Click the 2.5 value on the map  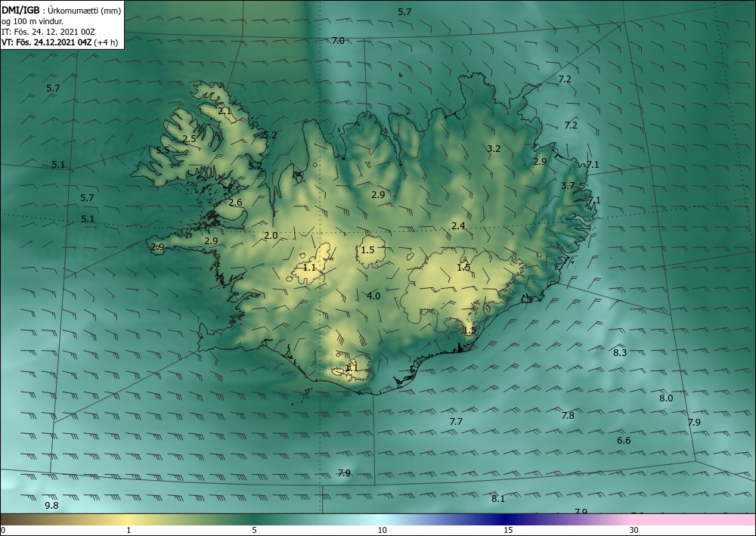point(190,139)
